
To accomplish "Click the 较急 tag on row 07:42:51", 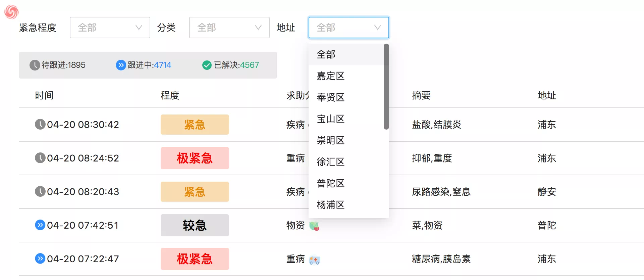I will [195, 225].
